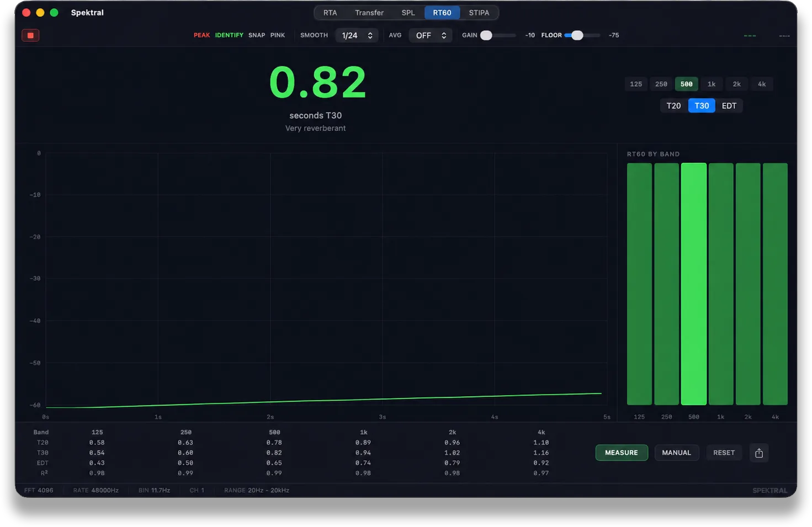Open the SMOOTH 1/24 dropdown
812x527 pixels.
(357, 35)
